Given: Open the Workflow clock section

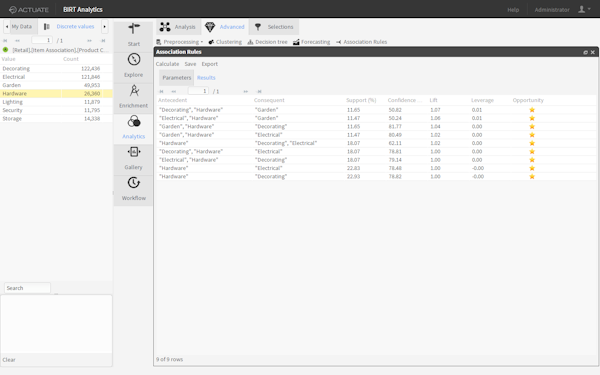Looking at the screenshot, I should [134, 189].
